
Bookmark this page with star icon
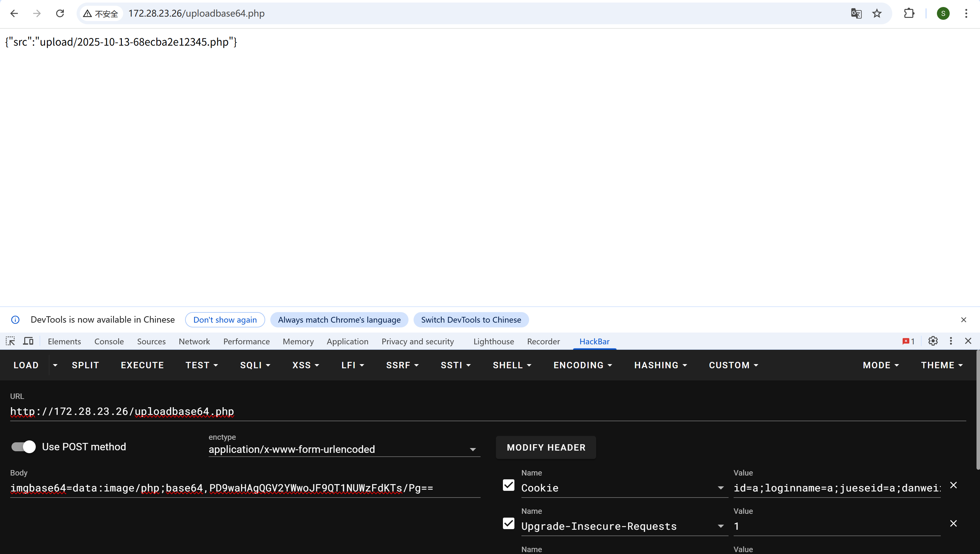(877, 14)
